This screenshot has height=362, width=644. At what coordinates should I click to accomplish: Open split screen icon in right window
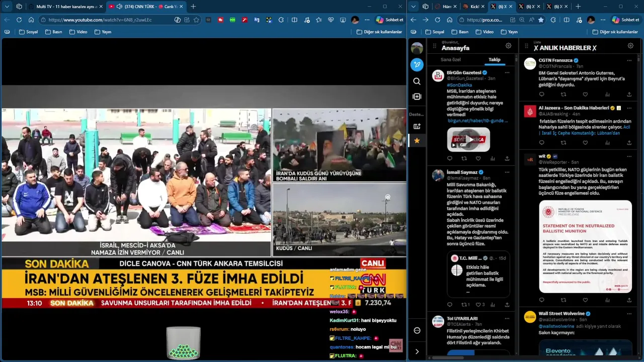[x=567, y=20]
